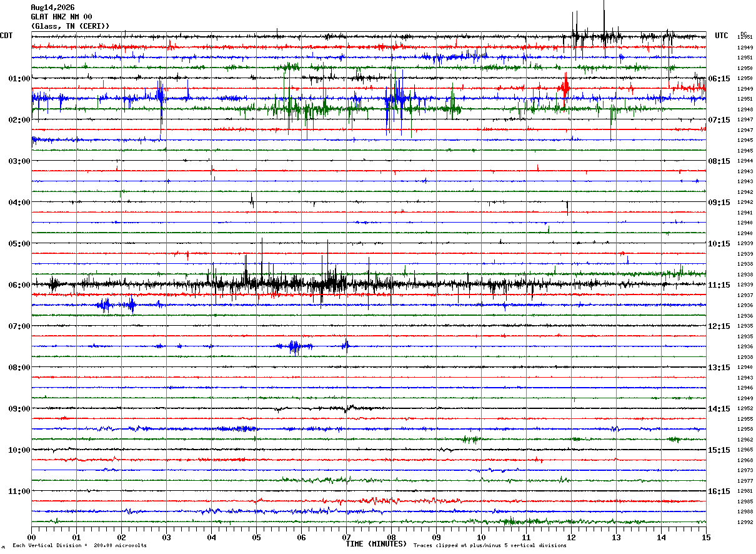Select minute 15 on the time axis
Screen dimensions: 756x554
[706, 536]
